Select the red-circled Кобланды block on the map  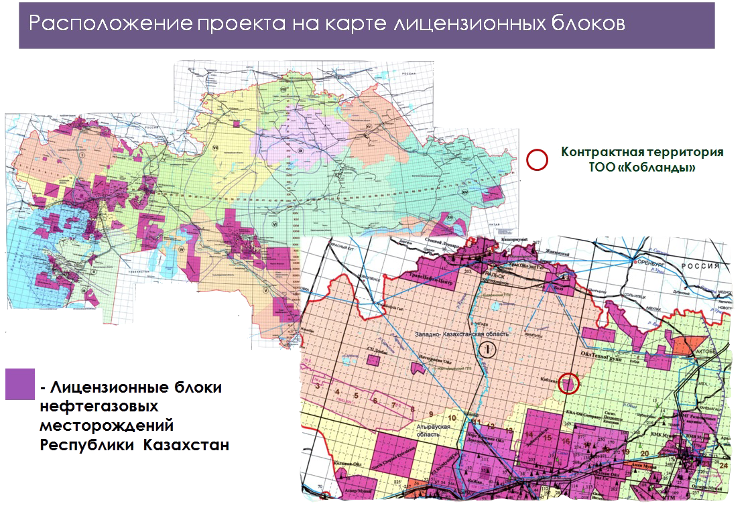click(568, 383)
